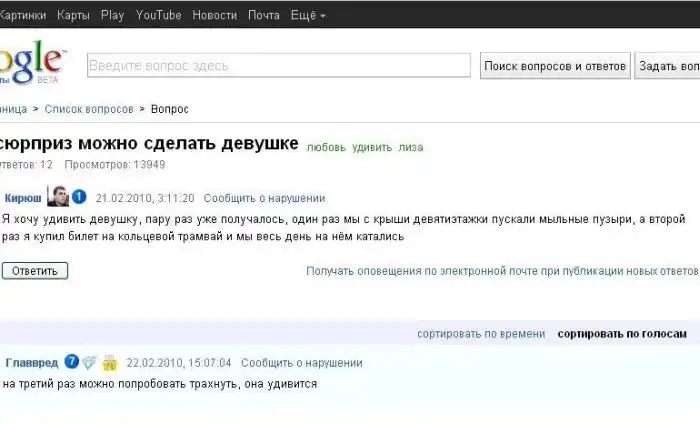The height and width of the screenshot is (424, 700).
Task: Open Карты in the top bar
Action: pyautogui.click(x=73, y=15)
